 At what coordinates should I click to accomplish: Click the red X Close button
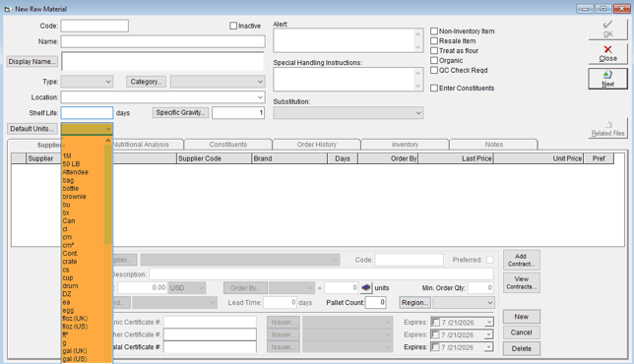(x=607, y=53)
